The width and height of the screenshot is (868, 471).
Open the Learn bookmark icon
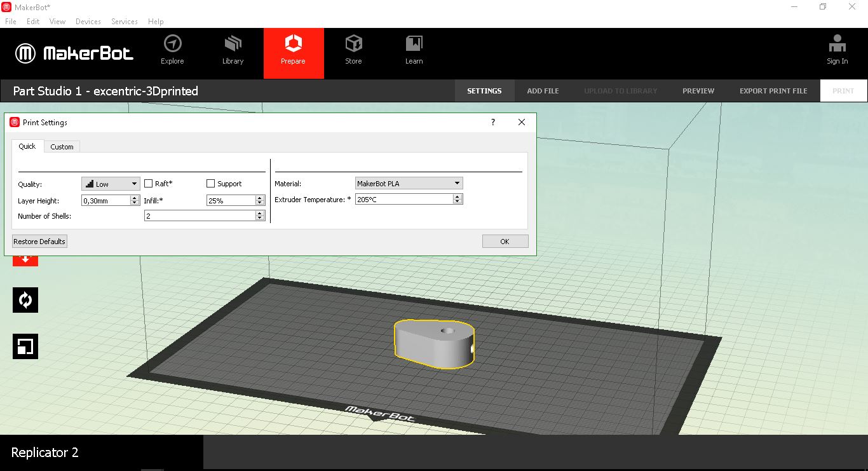pos(414,43)
